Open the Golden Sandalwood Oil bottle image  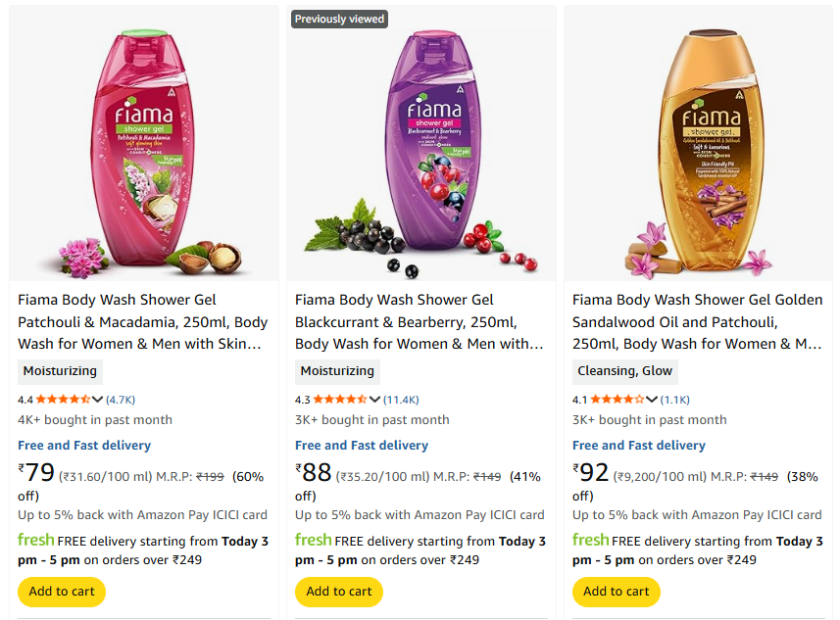(698, 147)
